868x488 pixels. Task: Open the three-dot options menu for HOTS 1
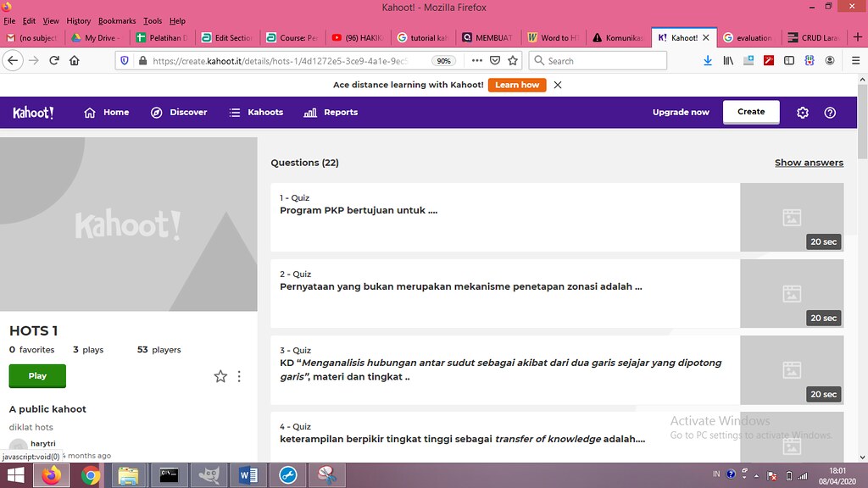click(x=239, y=376)
